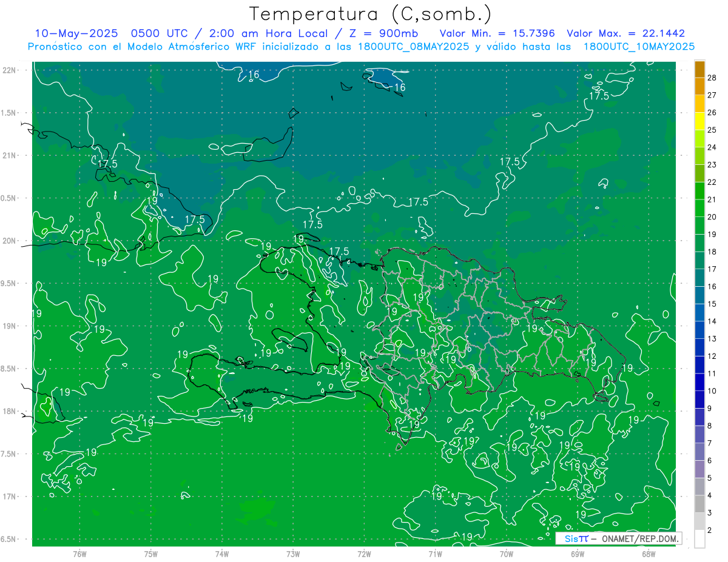
Task: Click the '23' label on the color scale
Action: (712, 164)
